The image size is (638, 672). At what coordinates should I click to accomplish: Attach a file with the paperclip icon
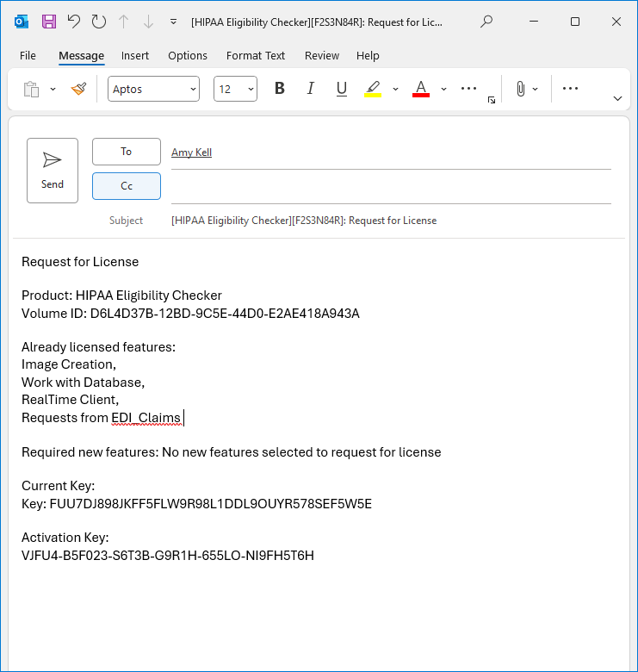tap(520, 89)
